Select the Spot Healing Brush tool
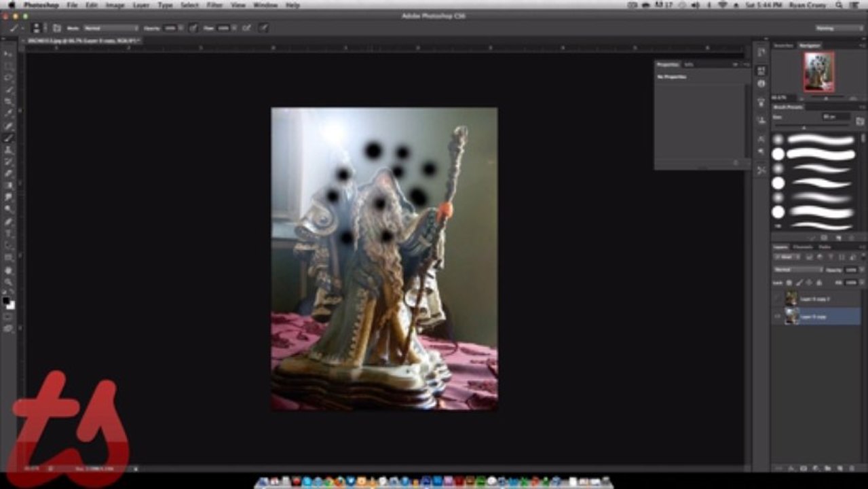The height and width of the screenshot is (489, 868). click(9, 126)
